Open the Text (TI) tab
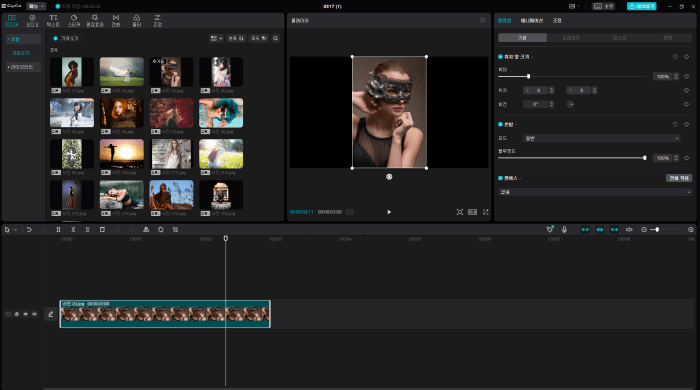 click(53, 21)
